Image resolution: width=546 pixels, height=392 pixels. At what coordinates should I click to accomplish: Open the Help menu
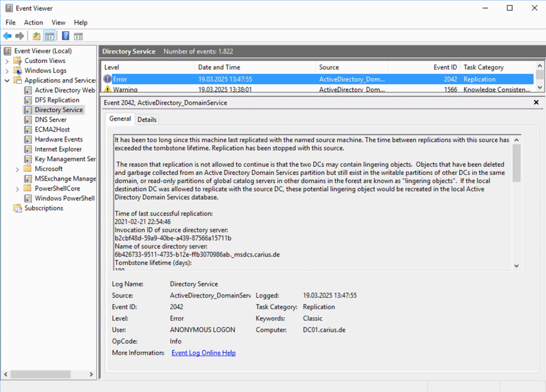81,22
